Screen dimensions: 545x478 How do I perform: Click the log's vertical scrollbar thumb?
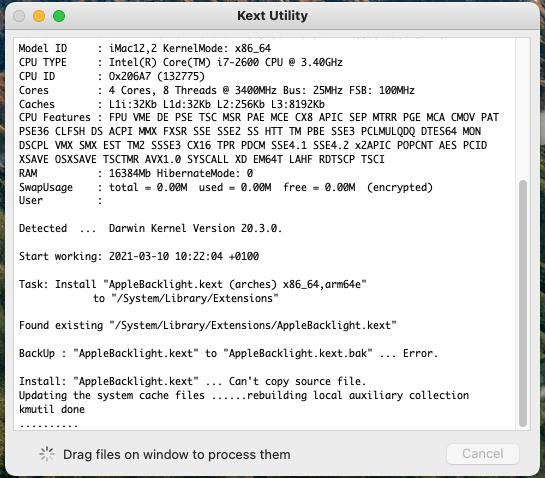click(x=523, y=303)
